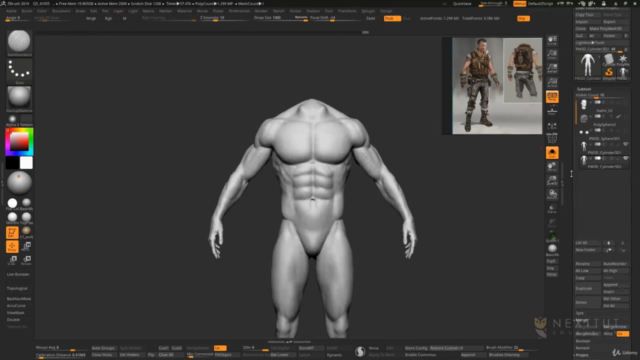Toggle the Zadd button
Screen dimensions: 640x360
(370, 18)
